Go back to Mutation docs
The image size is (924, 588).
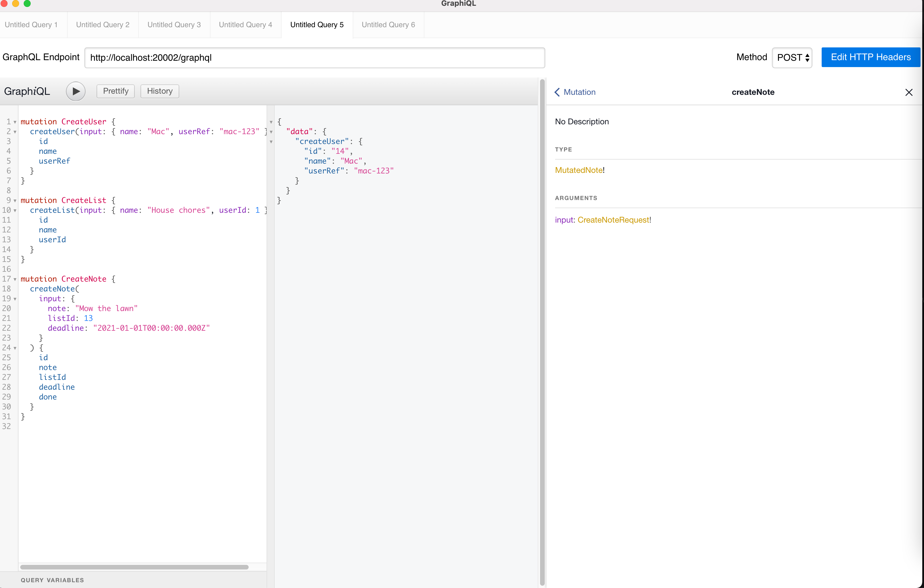[575, 92]
